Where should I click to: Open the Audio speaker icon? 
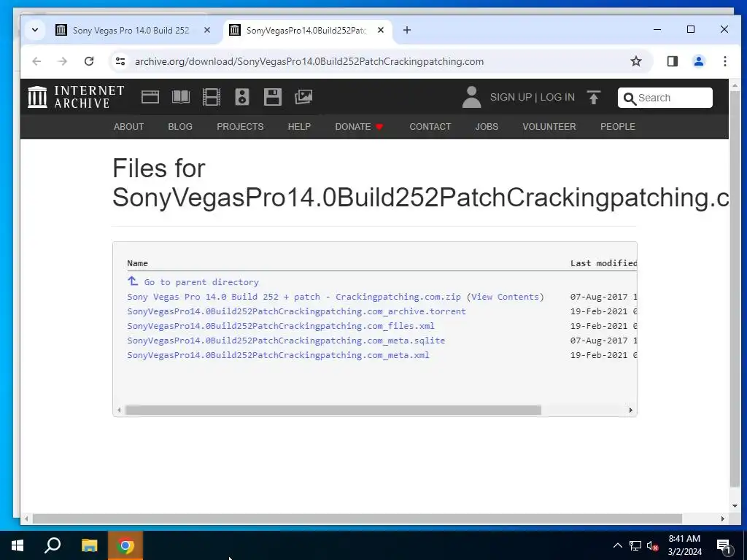point(242,97)
